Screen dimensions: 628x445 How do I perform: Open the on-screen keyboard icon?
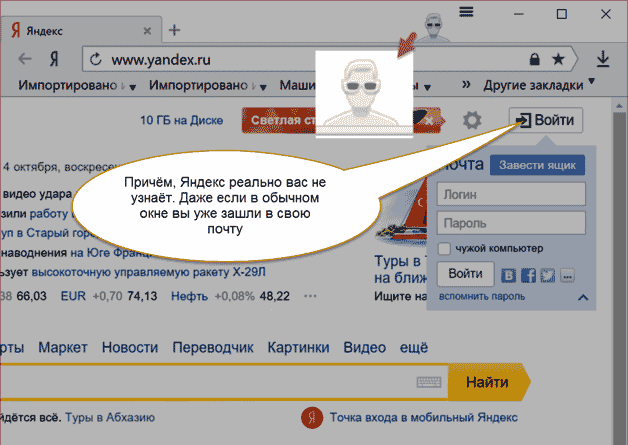(x=429, y=382)
